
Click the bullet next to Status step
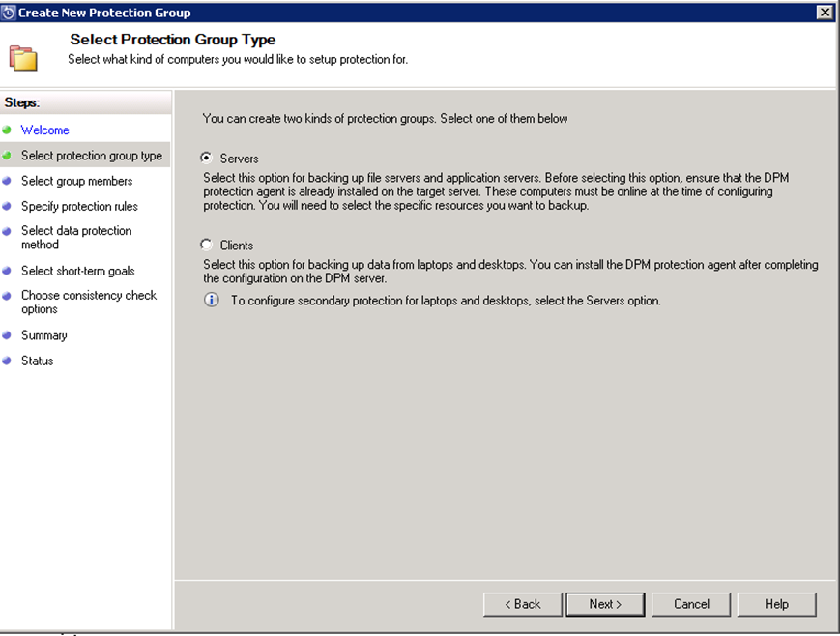click(x=7, y=361)
